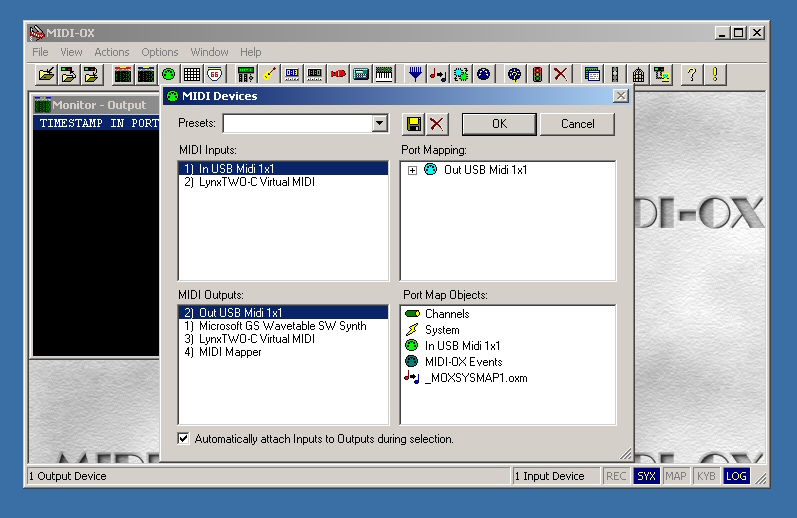Click the traffic light toolbar icon

pos(537,75)
